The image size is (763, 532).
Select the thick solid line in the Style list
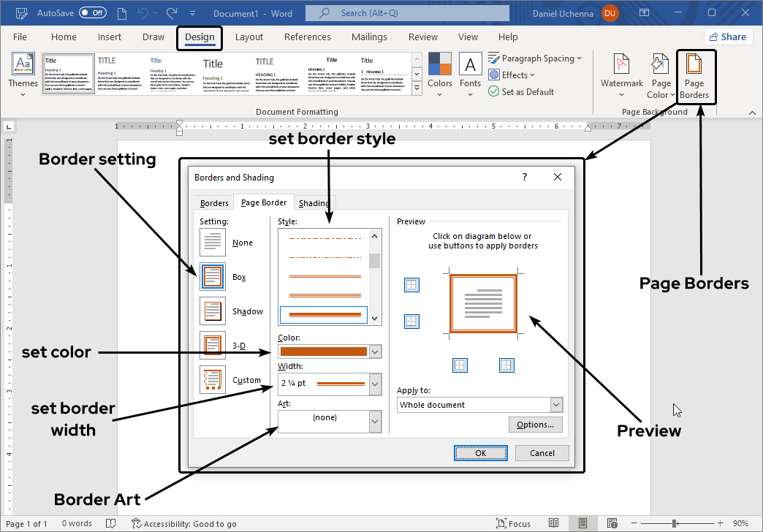coord(324,314)
